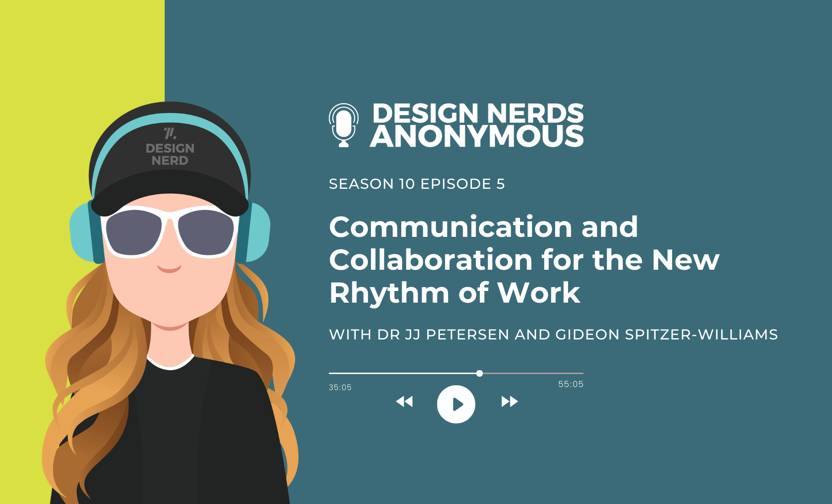This screenshot has height=504, width=832.
Task: Click the guest line with Dr JJ Petersen
Action: [x=553, y=335]
